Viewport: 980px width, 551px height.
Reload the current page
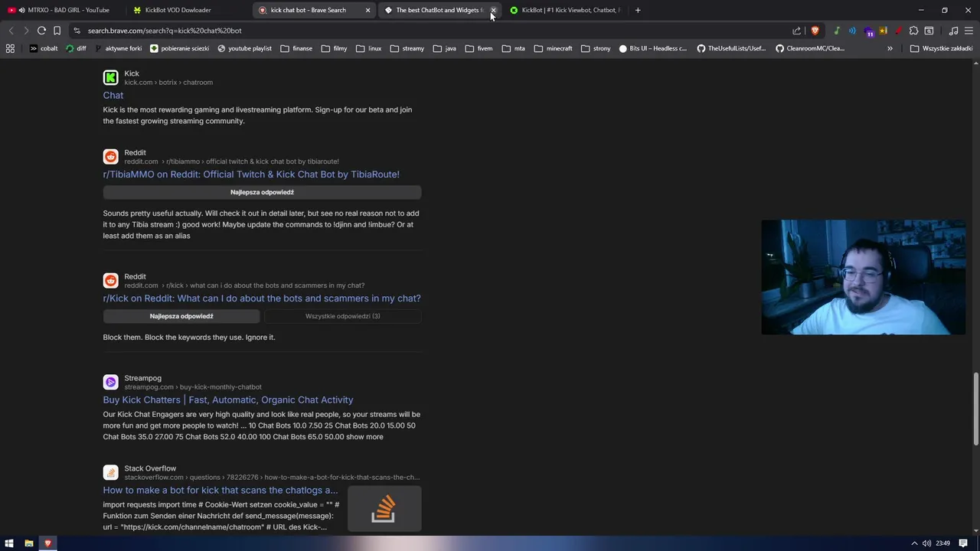click(x=41, y=31)
